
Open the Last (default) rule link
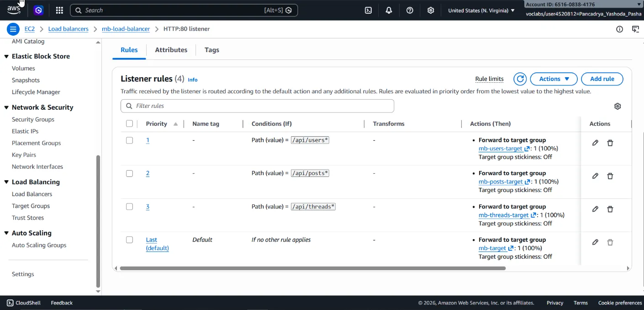coord(157,244)
